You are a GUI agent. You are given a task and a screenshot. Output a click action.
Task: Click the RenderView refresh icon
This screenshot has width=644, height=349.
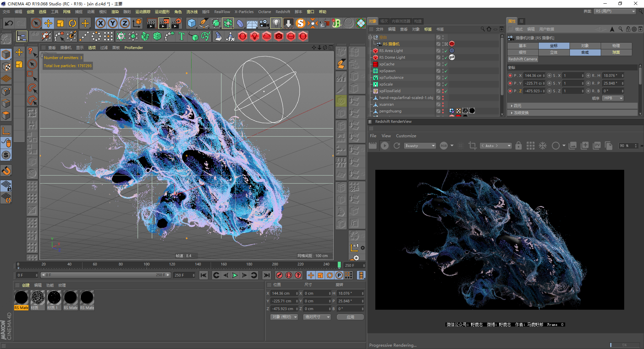pos(397,146)
